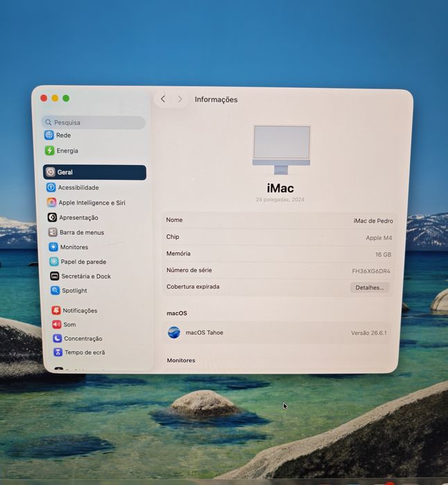Viewport: 448px width, 485px height.
Task: Maximize window with the green button
Action: coord(66,98)
